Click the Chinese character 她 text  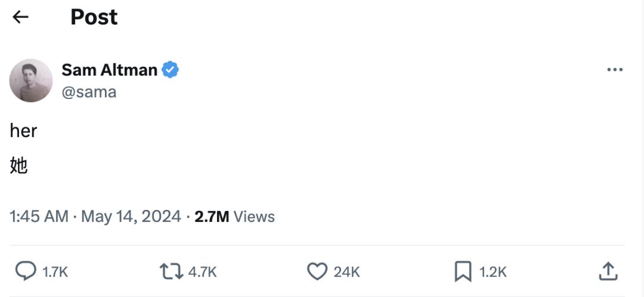[19, 166]
